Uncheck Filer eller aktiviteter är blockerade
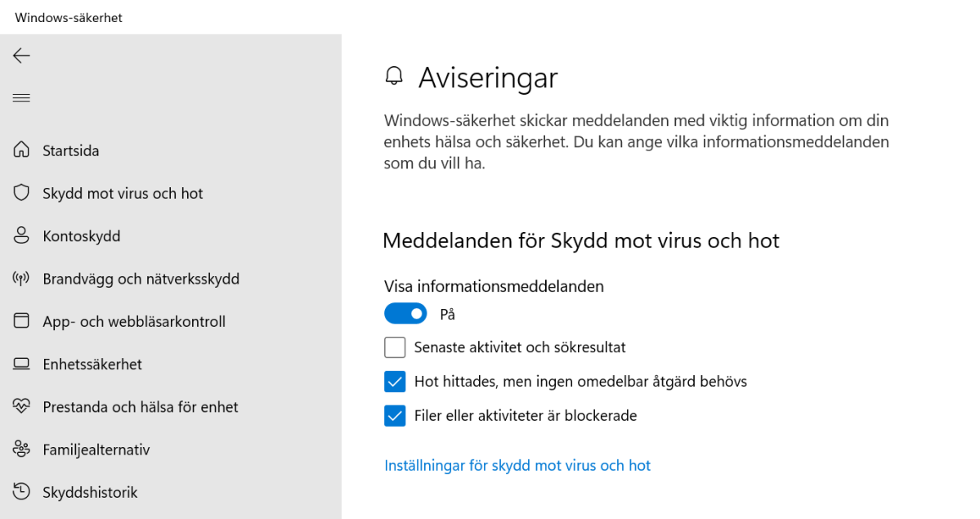Viewport: 980px width, 519px height. pos(395,415)
